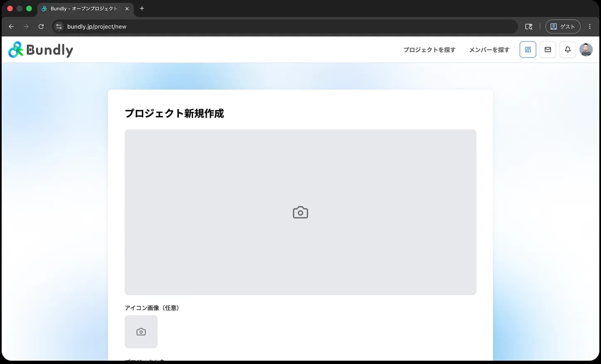
Task: Open the dashboard grid icon button
Action: tap(528, 50)
